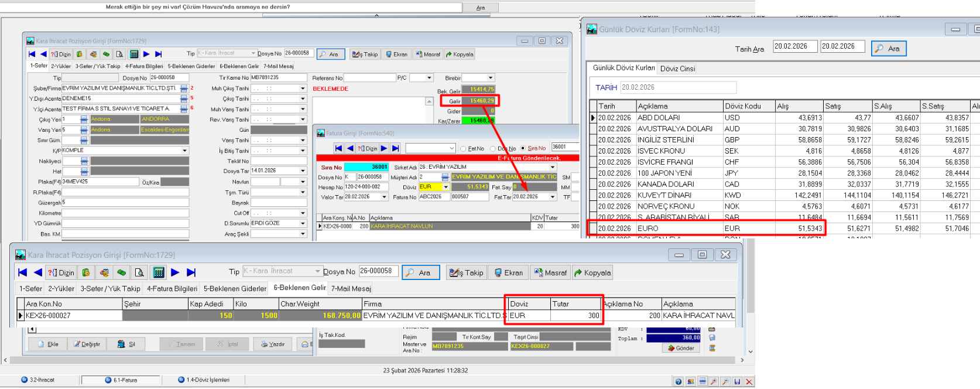
Task: Expand the D.Sorumlu dropdown with ERDİ GÖZE
Action: 303,223
